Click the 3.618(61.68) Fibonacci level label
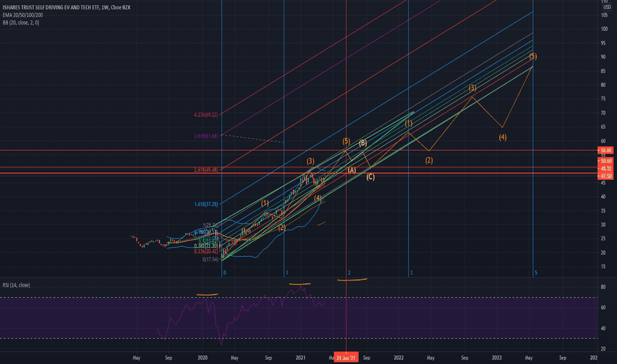This screenshot has height=364, width=617. (x=206, y=136)
